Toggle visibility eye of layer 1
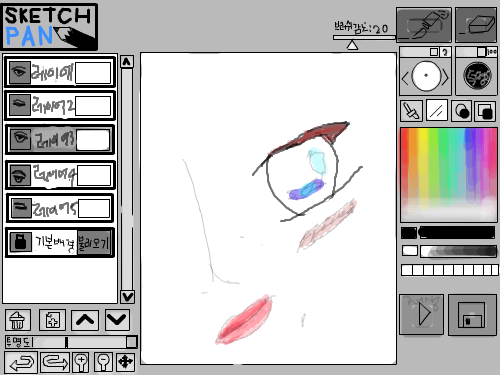 [x=19, y=72]
